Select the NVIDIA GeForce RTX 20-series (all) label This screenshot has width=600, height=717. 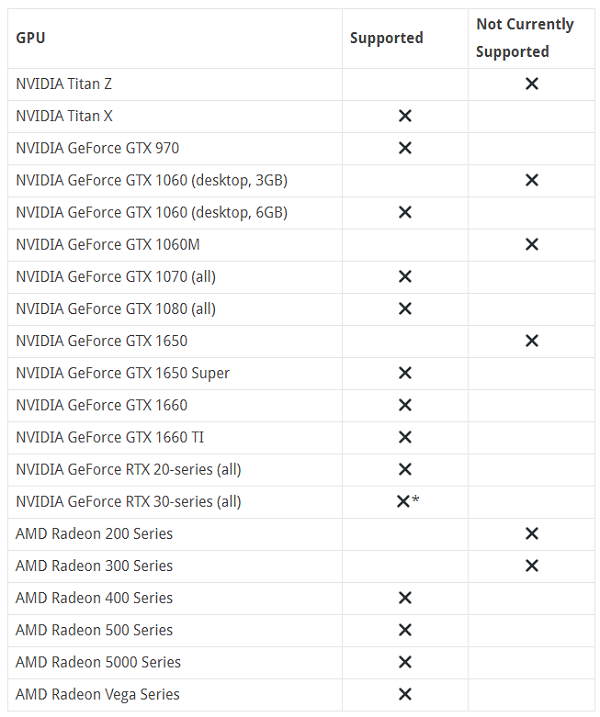click(128, 469)
